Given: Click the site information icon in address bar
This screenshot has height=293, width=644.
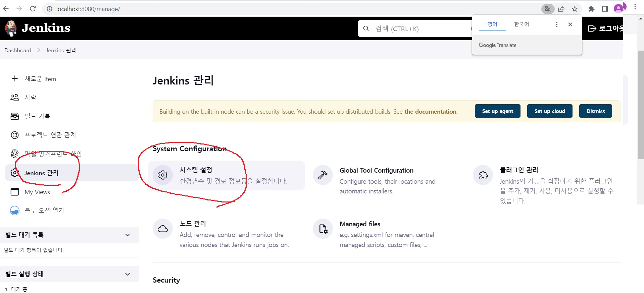Looking at the screenshot, I should pyautogui.click(x=49, y=9).
